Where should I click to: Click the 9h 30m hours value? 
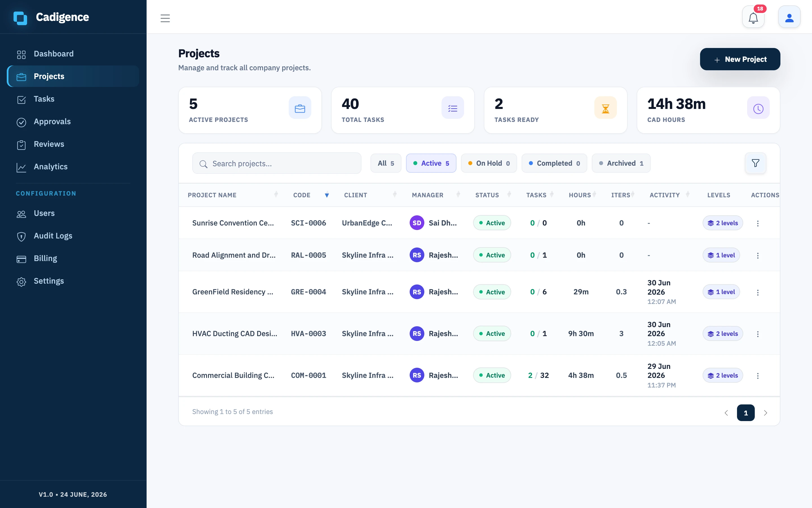(581, 334)
